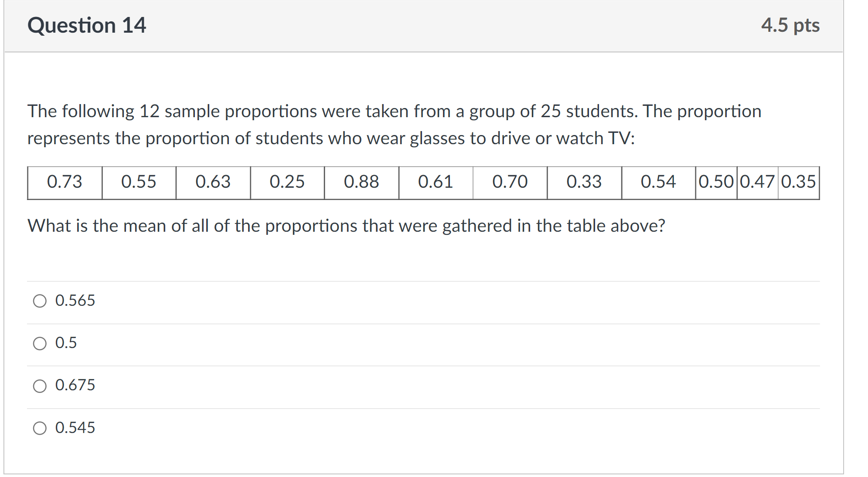Image resolution: width=868 pixels, height=477 pixels.
Task: Click the 0.25 table cell
Action: (287, 183)
